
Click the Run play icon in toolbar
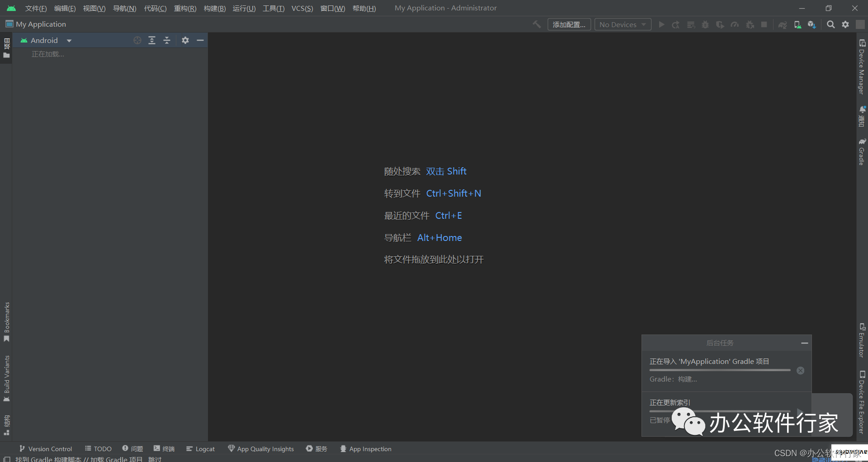point(661,24)
